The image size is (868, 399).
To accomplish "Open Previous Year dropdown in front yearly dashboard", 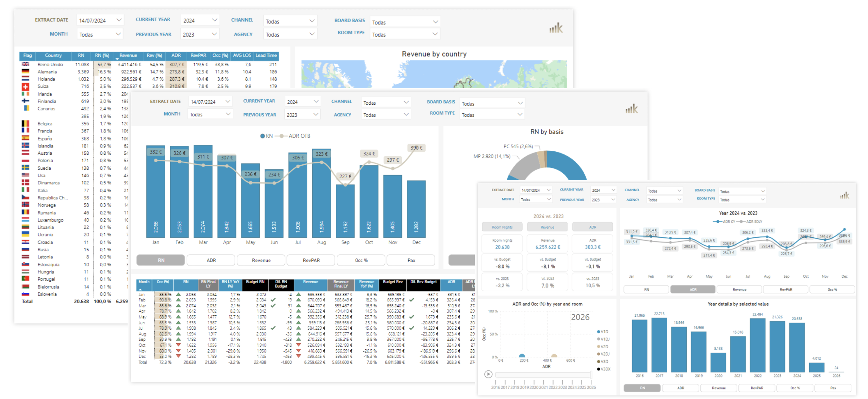I will 603,200.
